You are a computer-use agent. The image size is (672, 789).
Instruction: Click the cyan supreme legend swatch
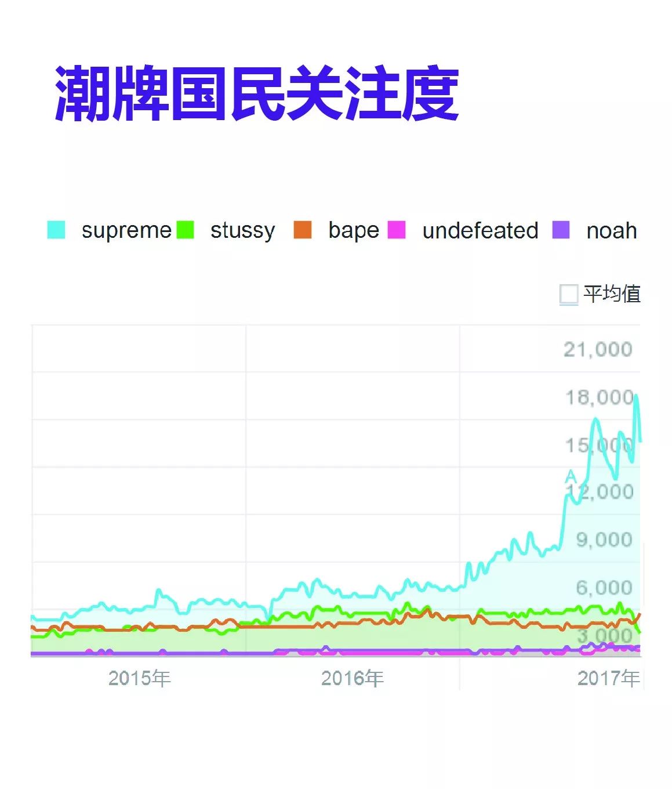(x=56, y=230)
